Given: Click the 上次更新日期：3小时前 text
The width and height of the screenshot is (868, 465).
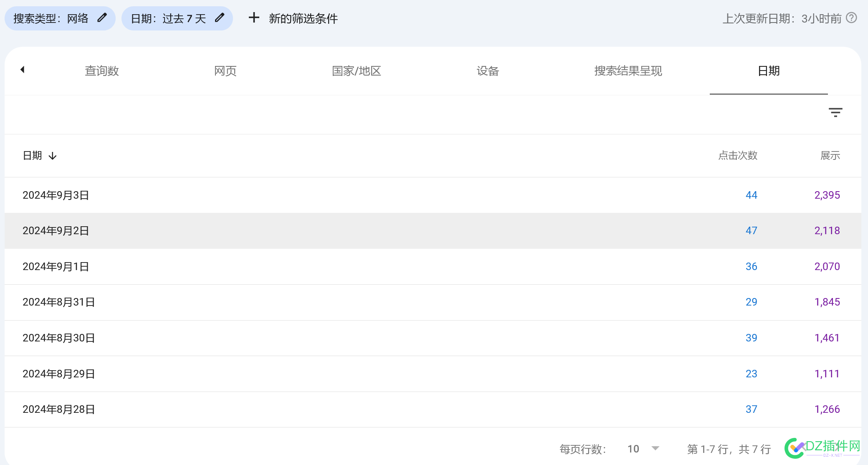Looking at the screenshot, I should click(x=782, y=18).
